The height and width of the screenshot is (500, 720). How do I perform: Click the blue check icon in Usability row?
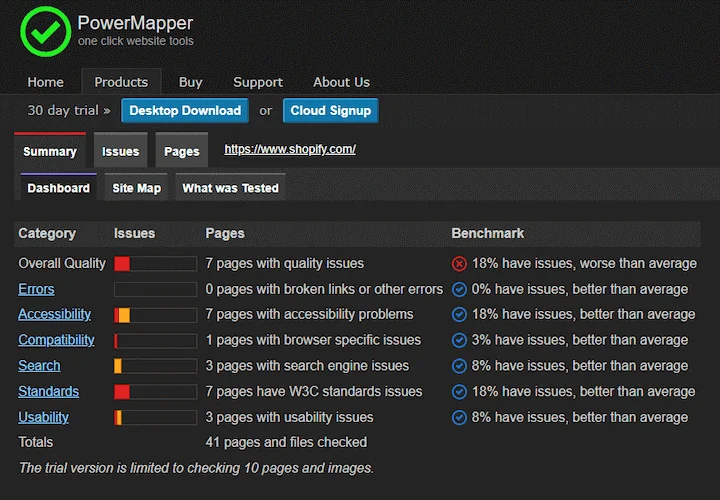pos(459,417)
